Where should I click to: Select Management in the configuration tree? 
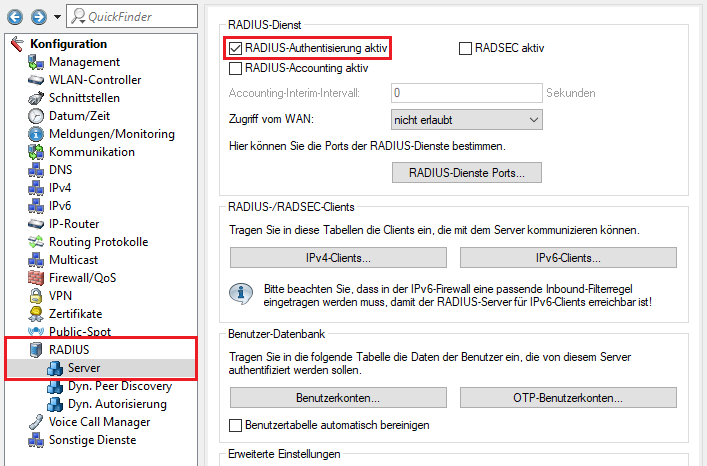pos(84,62)
